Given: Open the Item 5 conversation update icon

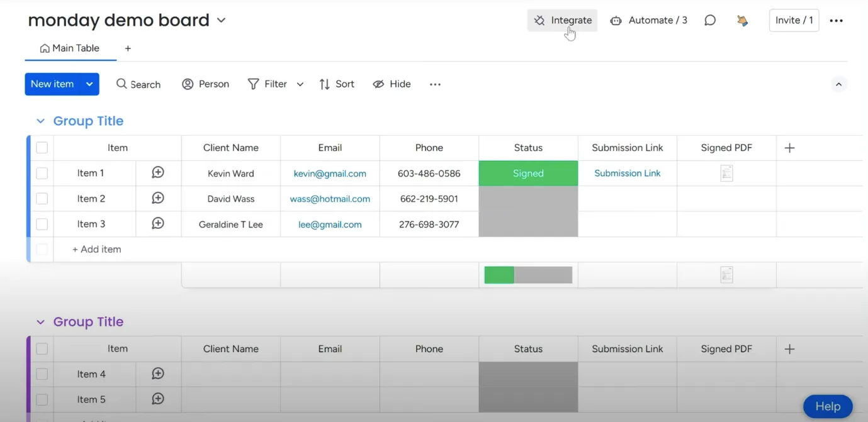Looking at the screenshot, I should (158, 399).
